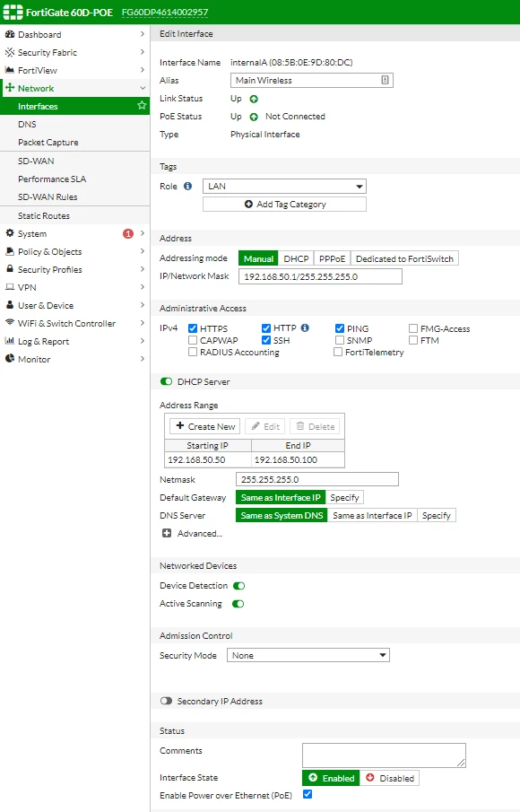520x812 pixels.
Task: Click the Alias field note icon
Action: pyautogui.click(x=385, y=80)
